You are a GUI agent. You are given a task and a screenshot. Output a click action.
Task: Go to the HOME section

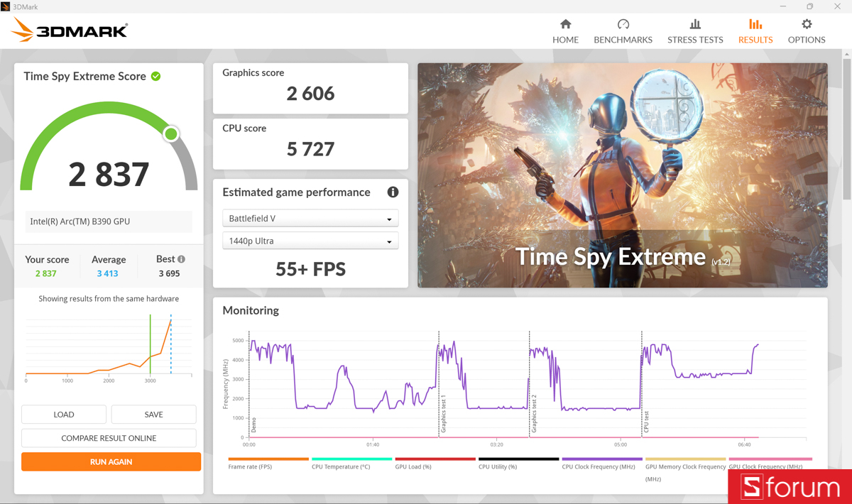[x=565, y=32]
